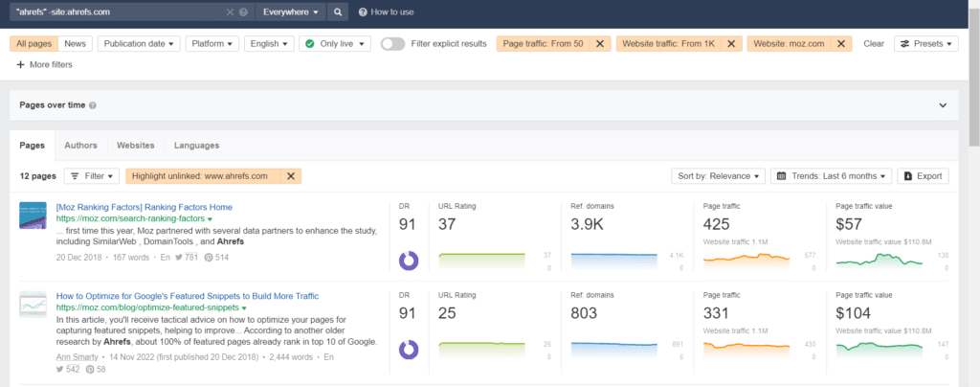This screenshot has height=387, width=980.
Task: Click Twitter shares 542 icon
Action: click(x=60, y=370)
